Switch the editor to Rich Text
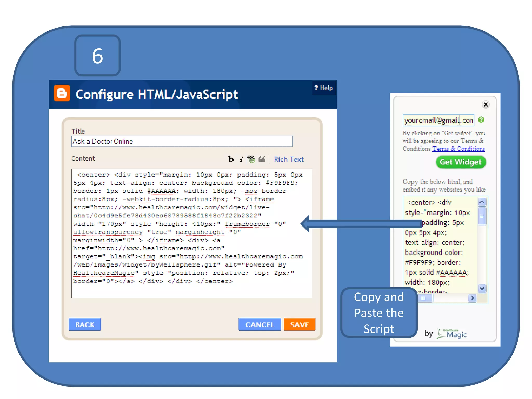The width and height of the screenshot is (532, 399). pyautogui.click(x=289, y=159)
